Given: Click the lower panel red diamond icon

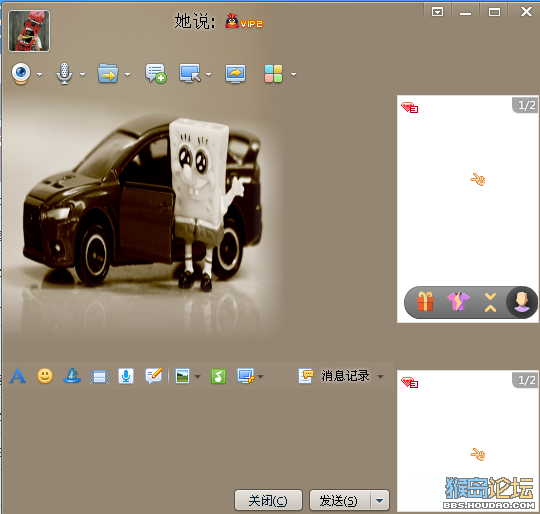Looking at the screenshot, I should coord(409,382).
